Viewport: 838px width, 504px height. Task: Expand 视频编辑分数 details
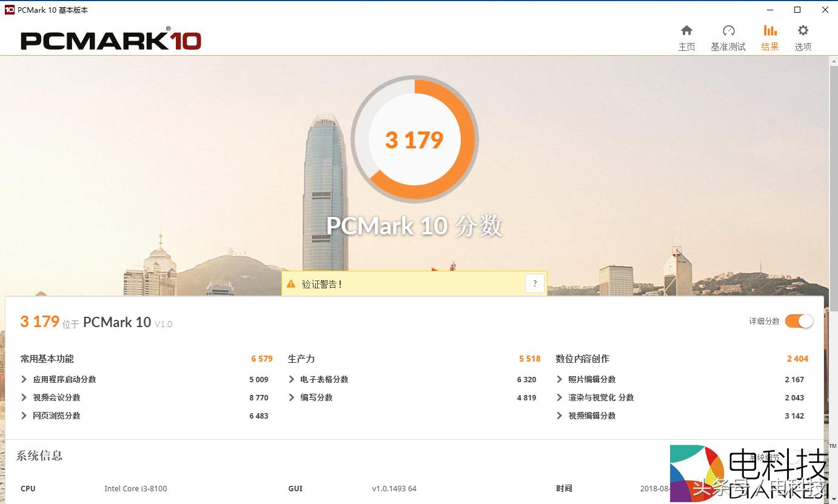click(x=560, y=416)
